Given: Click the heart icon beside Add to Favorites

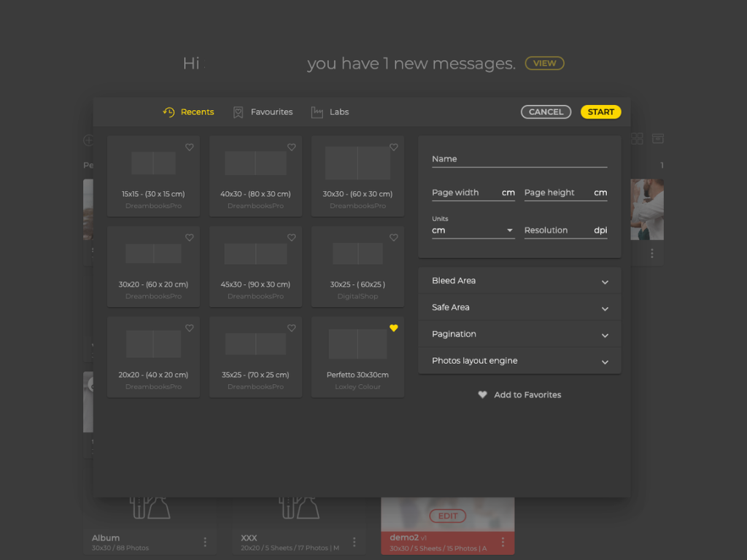Looking at the screenshot, I should tap(483, 394).
